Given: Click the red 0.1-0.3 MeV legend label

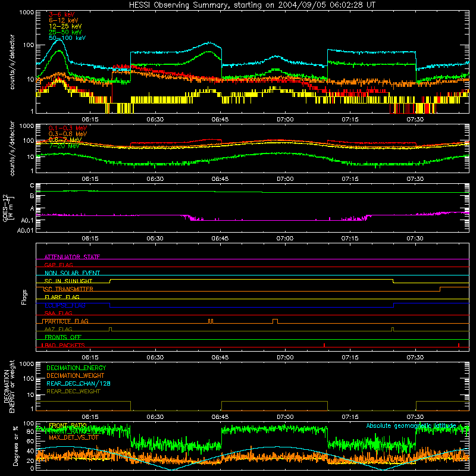Looking at the screenshot, I should 68,128.
